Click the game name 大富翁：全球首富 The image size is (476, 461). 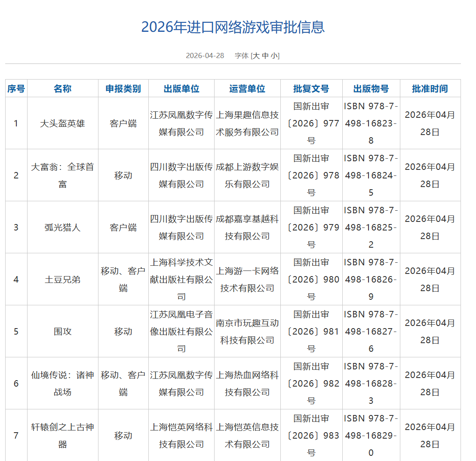62,175
